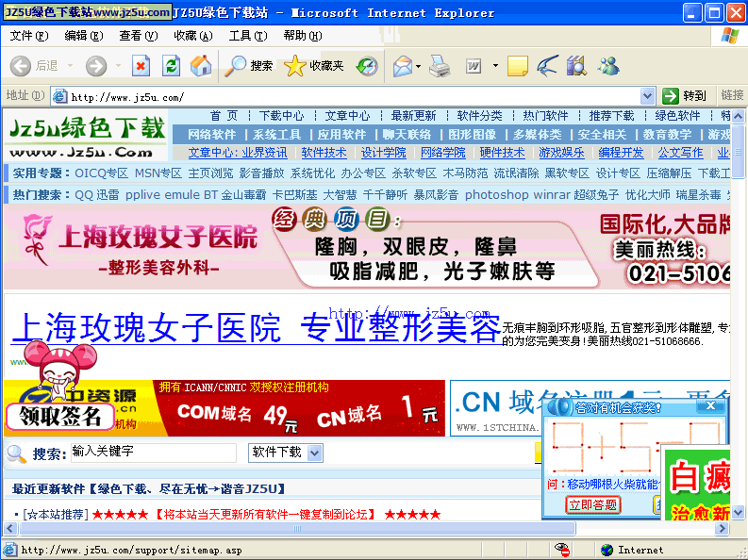Click the cartoon girl 领取签名 mascot
The width and height of the screenshot is (748, 560).
(x=60, y=385)
